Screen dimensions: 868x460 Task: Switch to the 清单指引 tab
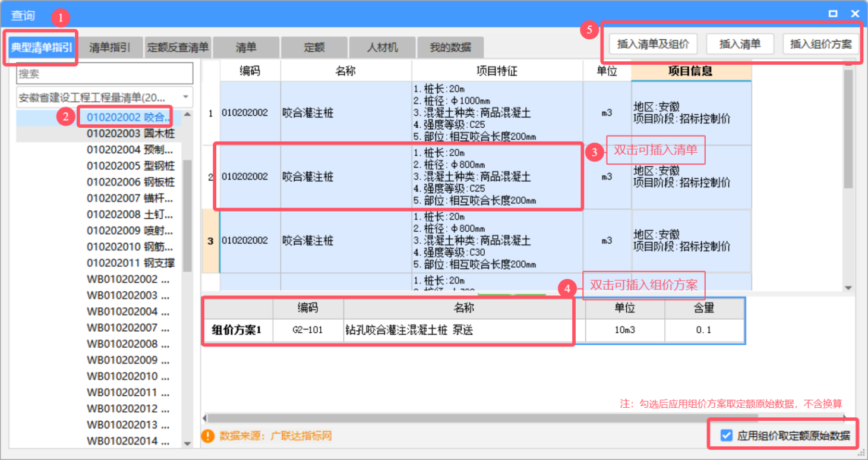109,48
